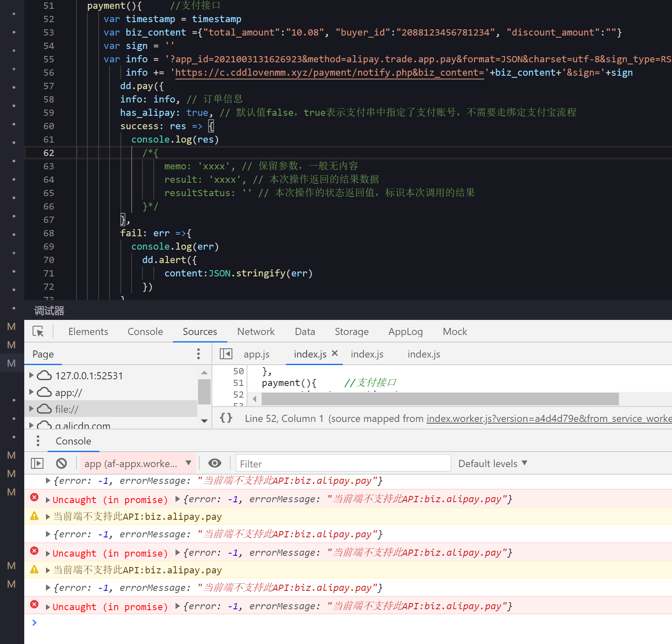Click the pretty-print braces icon
Viewport: 672px width, 644px height.
click(x=226, y=418)
